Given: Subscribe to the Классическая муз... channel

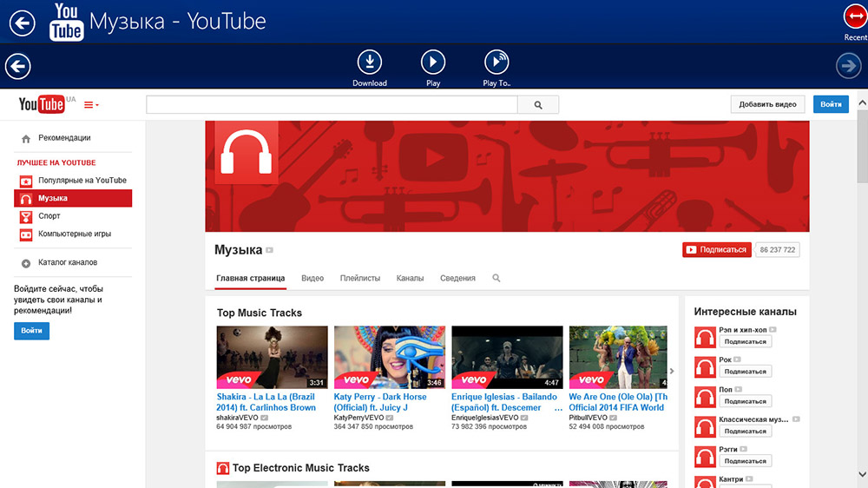Looking at the screenshot, I should click(x=745, y=432).
